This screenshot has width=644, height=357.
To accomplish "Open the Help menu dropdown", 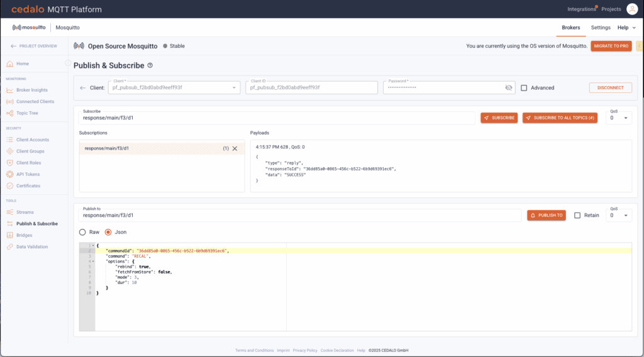I will pyautogui.click(x=626, y=28).
